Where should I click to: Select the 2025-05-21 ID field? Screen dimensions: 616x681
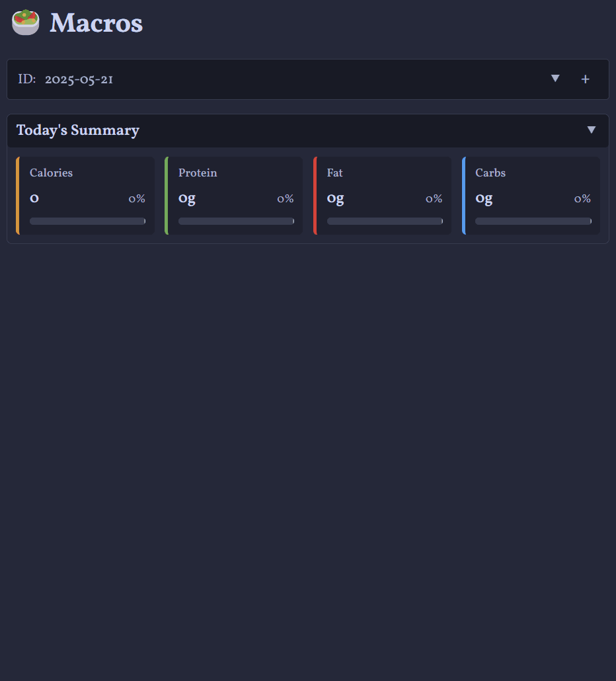(79, 79)
